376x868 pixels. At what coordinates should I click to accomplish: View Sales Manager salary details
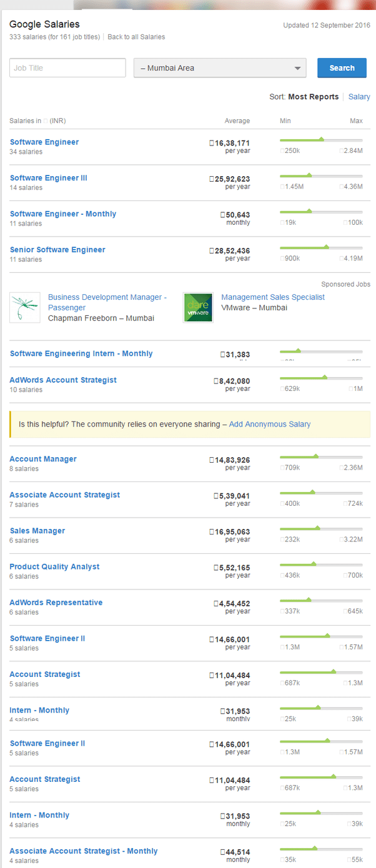tap(37, 530)
